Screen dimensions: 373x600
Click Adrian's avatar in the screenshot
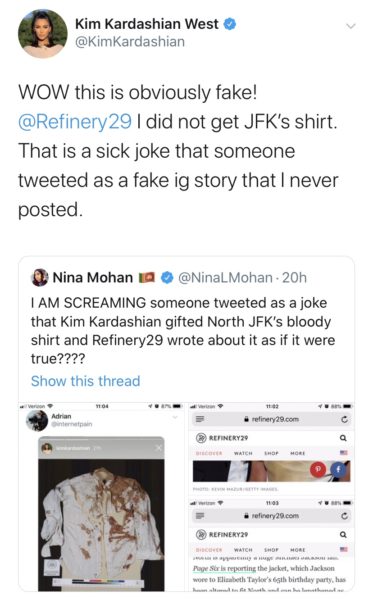[36, 420]
